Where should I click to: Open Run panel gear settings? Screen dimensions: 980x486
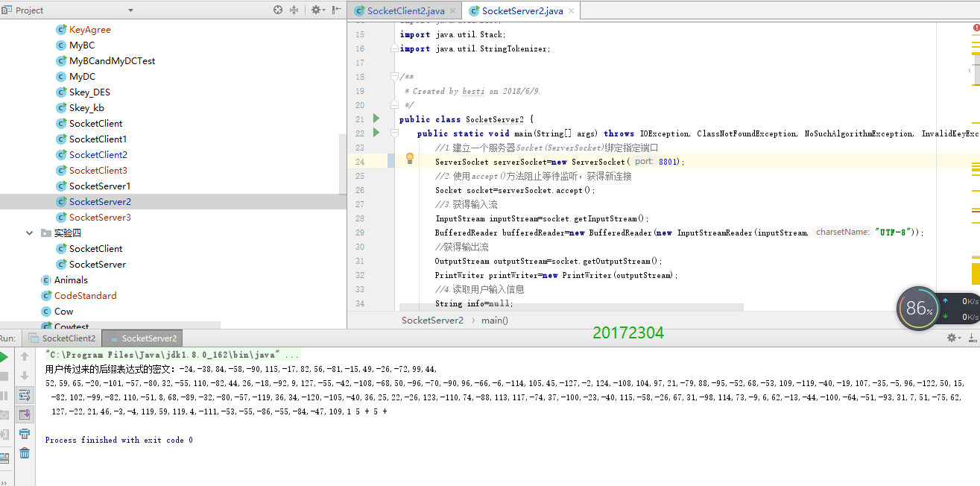tap(952, 338)
